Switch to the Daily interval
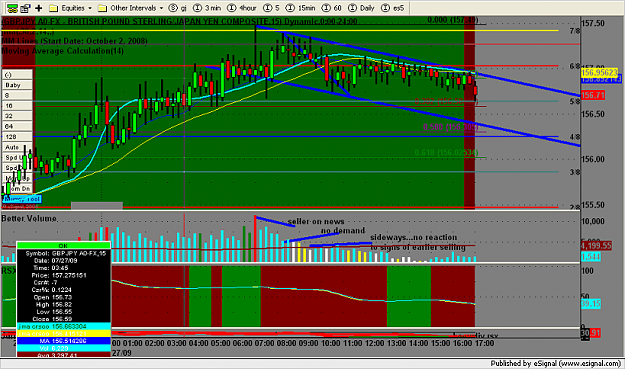The height and width of the screenshot is (369, 625). point(362,8)
